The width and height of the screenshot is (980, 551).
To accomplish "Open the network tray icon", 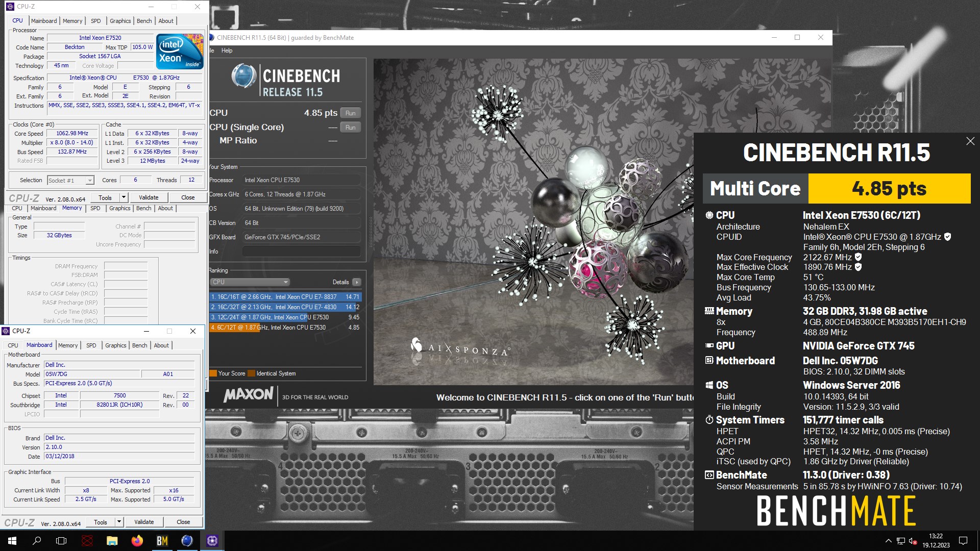I will click(x=901, y=541).
